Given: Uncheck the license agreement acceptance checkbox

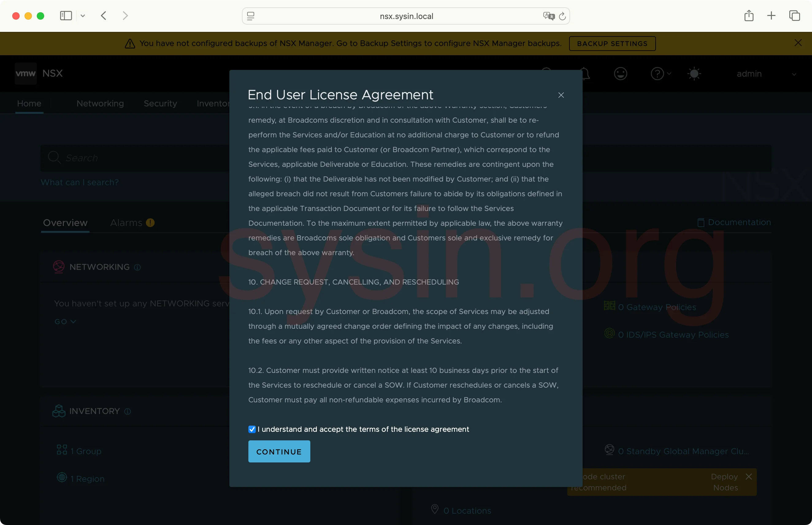Looking at the screenshot, I should pos(252,429).
